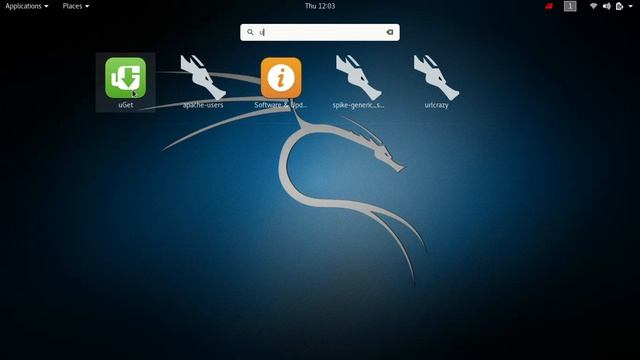Open the Wi-Fi network status icon

click(593, 6)
